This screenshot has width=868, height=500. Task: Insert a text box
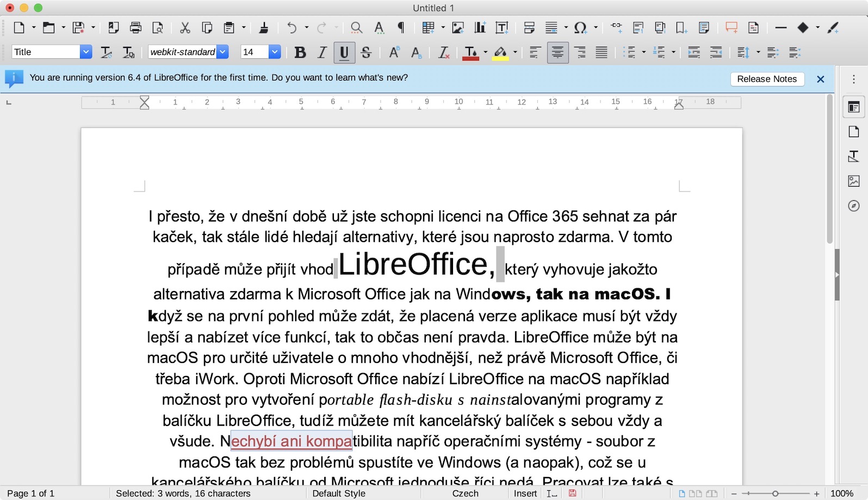pyautogui.click(x=502, y=28)
